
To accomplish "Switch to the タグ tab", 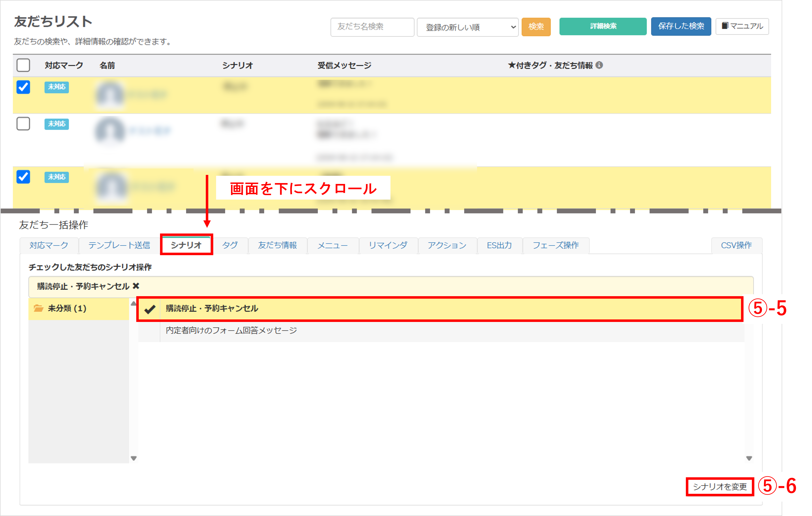I will click(230, 245).
